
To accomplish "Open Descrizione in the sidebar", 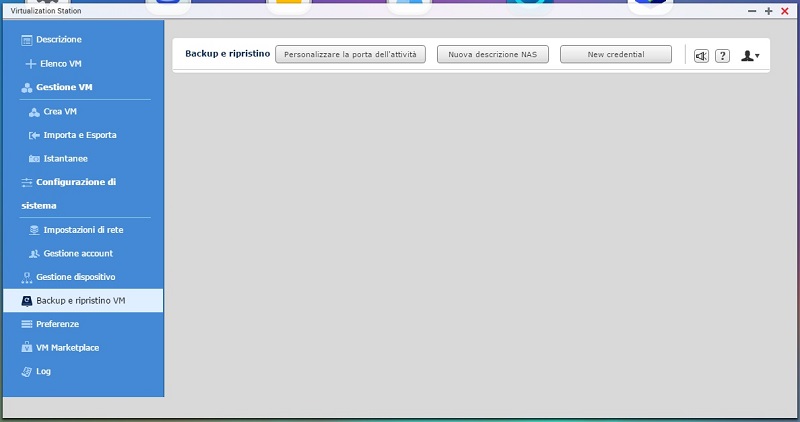I will click(58, 39).
